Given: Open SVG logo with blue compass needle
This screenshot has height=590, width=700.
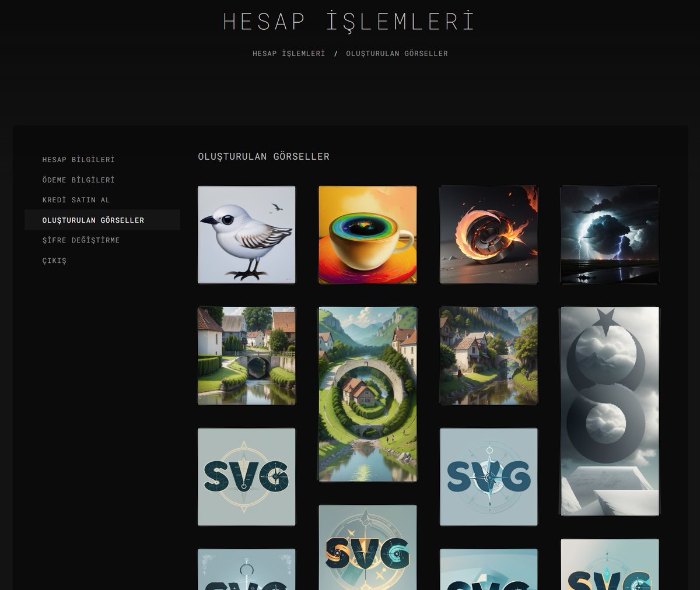Looking at the screenshot, I should [x=489, y=477].
